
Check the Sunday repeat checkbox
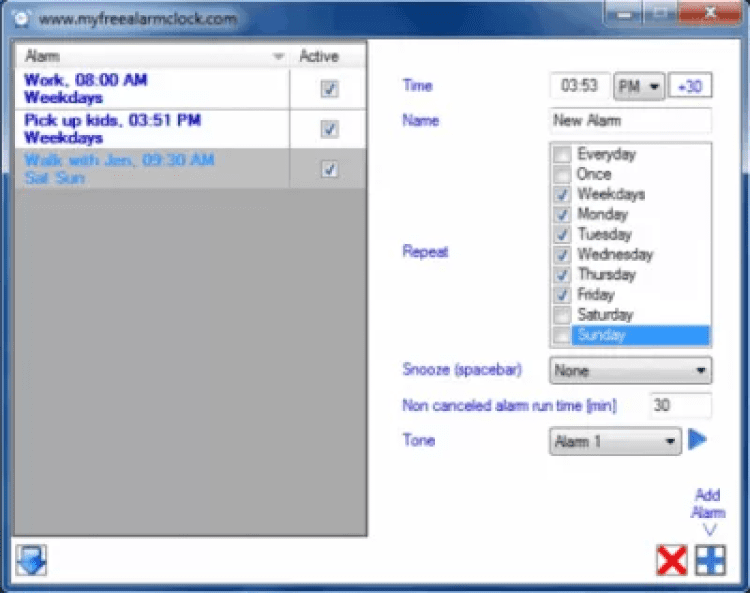point(562,335)
